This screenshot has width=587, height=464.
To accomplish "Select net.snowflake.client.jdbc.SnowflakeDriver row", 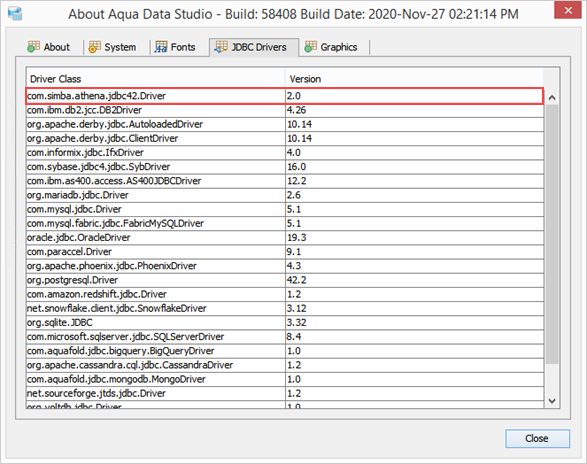I will [x=285, y=309].
